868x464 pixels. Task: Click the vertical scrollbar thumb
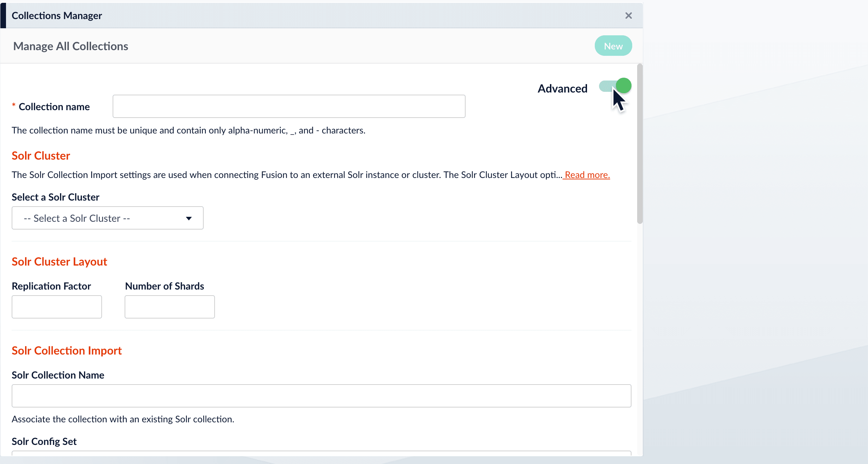coord(640,144)
